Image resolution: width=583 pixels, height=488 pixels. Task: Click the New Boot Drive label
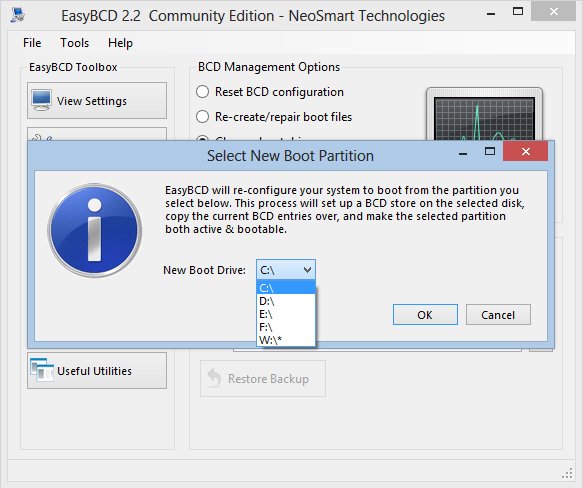point(204,270)
